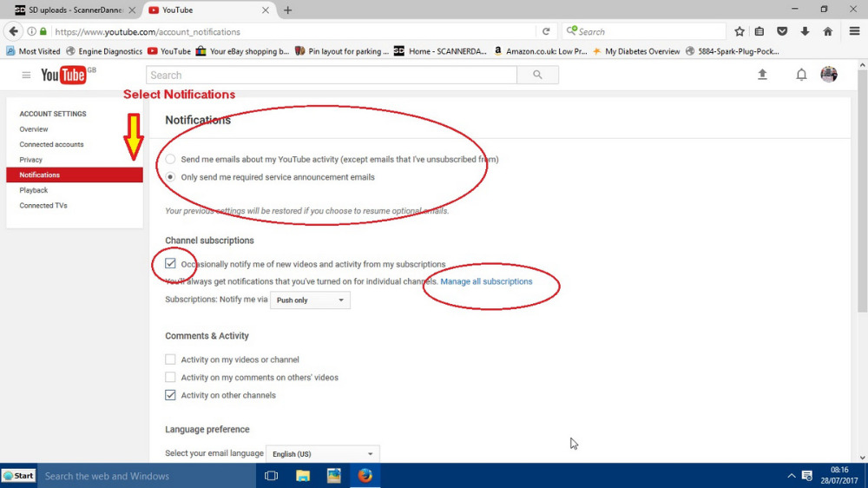This screenshot has width=868, height=488.
Task: Open the account avatar menu
Action: [829, 75]
